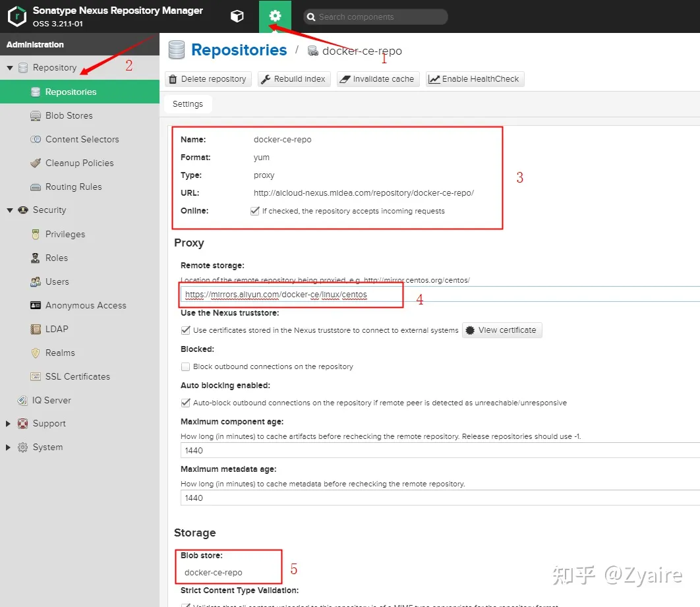Click the Rebuild index button
The height and width of the screenshot is (607, 700).
click(294, 79)
